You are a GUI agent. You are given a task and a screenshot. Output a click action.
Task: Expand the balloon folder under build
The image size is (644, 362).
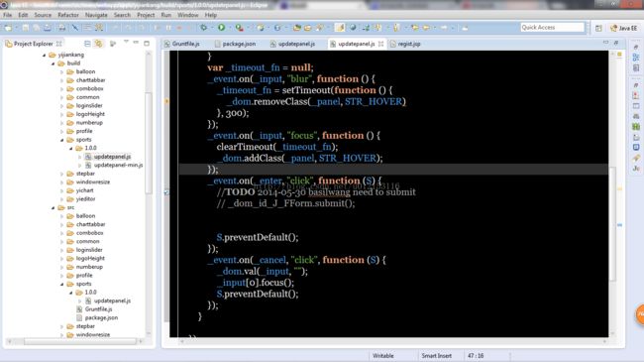62,72
